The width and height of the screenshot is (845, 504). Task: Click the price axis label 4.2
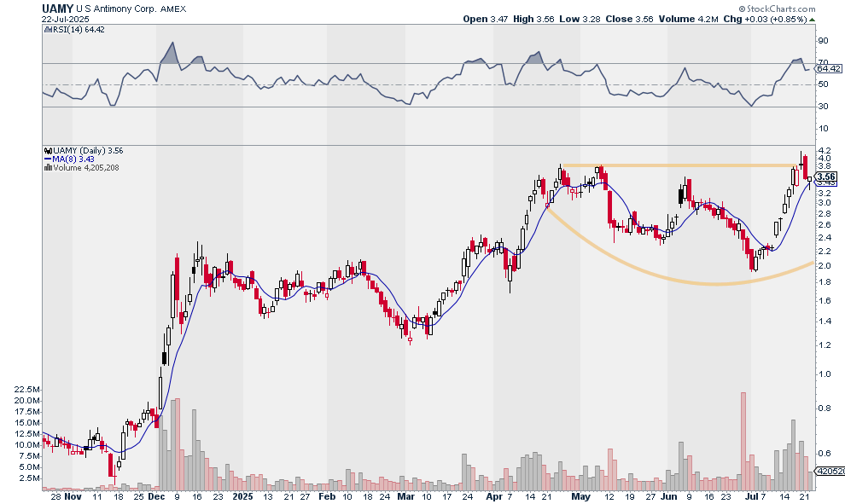[824, 150]
